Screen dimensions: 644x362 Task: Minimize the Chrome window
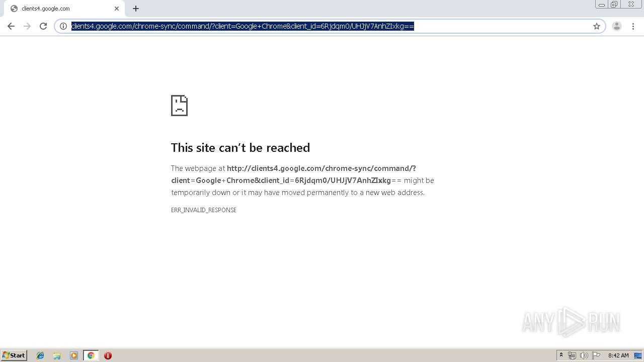(602, 5)
